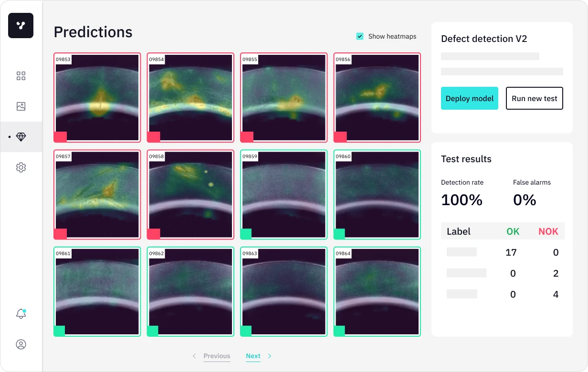588x372 pixels.
Task: Click the Defect detection V2 title
Action: tap(484, 39)
